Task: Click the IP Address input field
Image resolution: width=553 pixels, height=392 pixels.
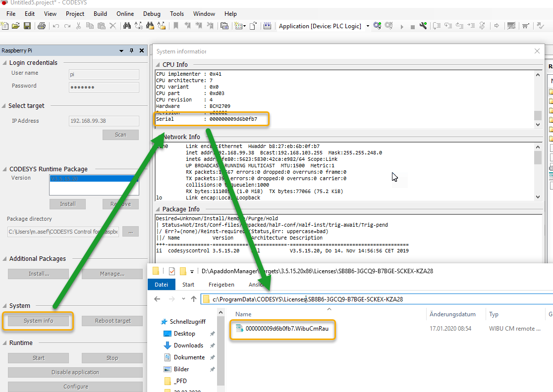Action: pos(104,121)
